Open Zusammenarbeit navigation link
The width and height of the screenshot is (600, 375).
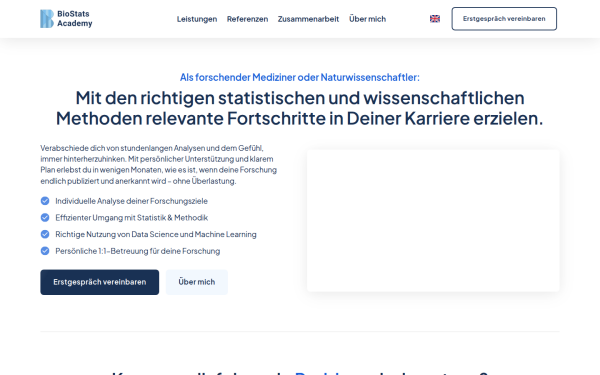click(x=308, y=19)
